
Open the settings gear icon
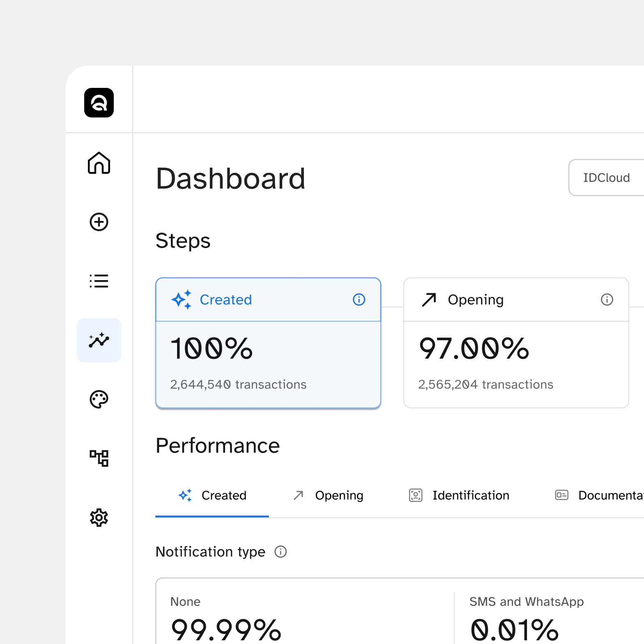point(99,517)
